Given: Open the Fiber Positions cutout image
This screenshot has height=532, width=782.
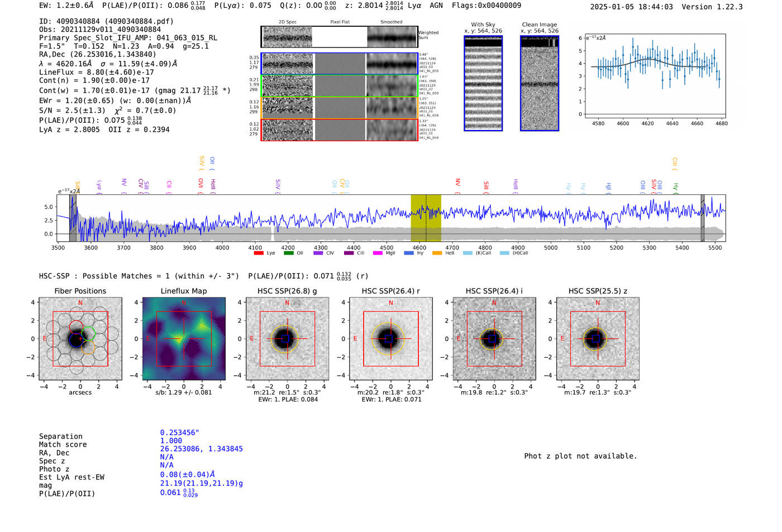Looking at the screenshot, I should [x=80, y=339].
